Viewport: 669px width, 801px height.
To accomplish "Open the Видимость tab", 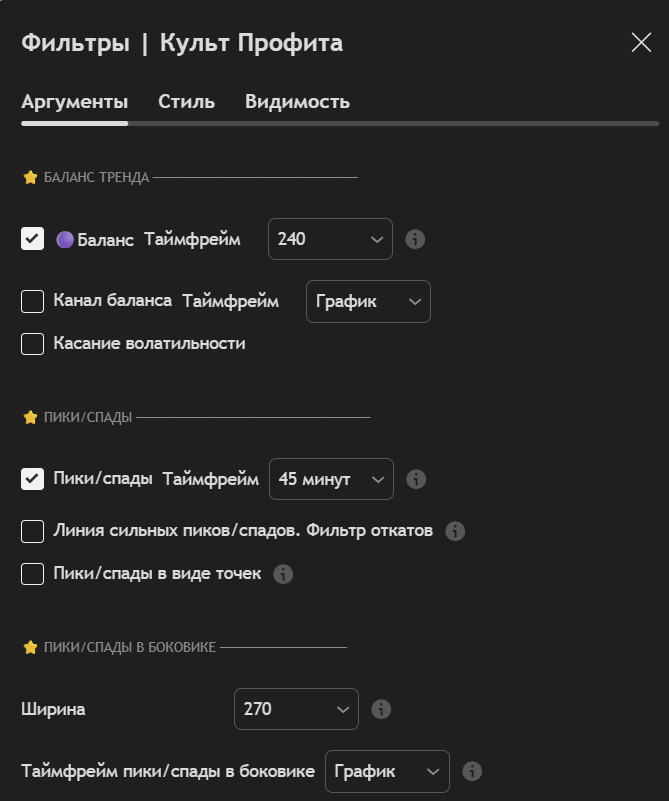I will coord(297,101).
